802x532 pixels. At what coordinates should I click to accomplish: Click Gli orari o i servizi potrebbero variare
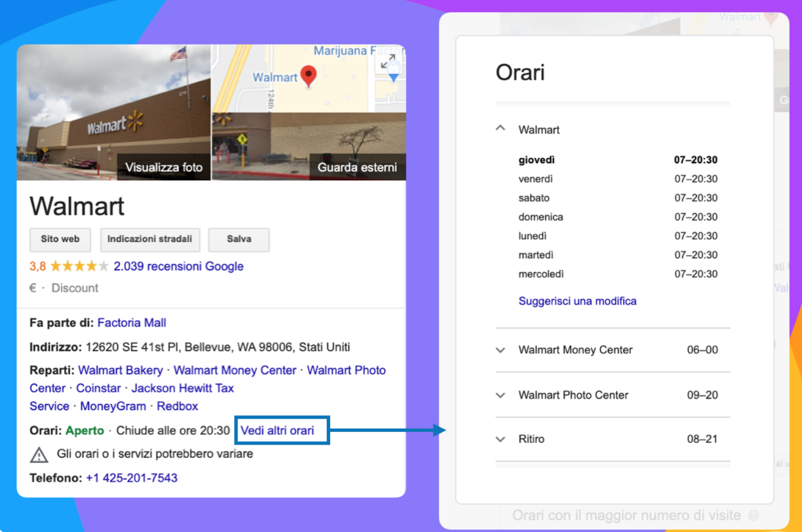(x=155, y=454)
